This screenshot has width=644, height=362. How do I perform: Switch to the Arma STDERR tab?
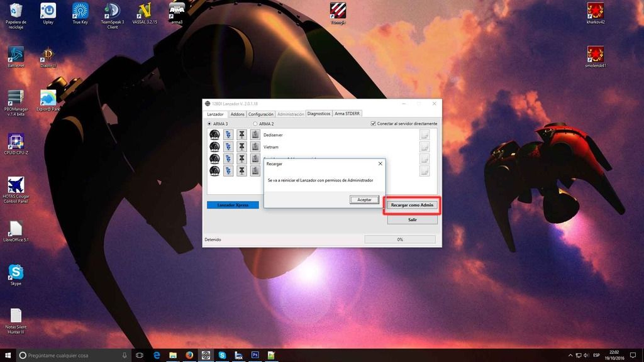pyautogui.click(x=347, y=114)
